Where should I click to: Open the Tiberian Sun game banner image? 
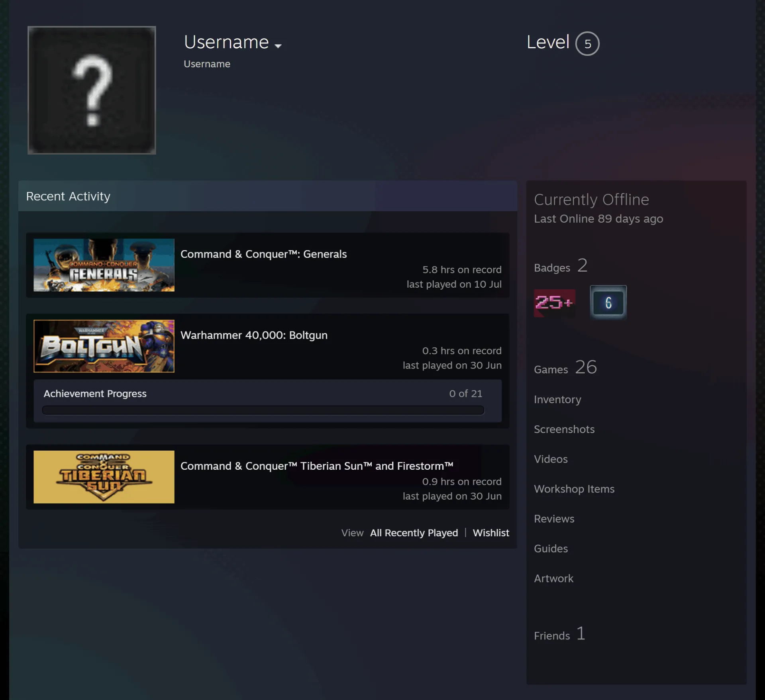tap(104, 477)
